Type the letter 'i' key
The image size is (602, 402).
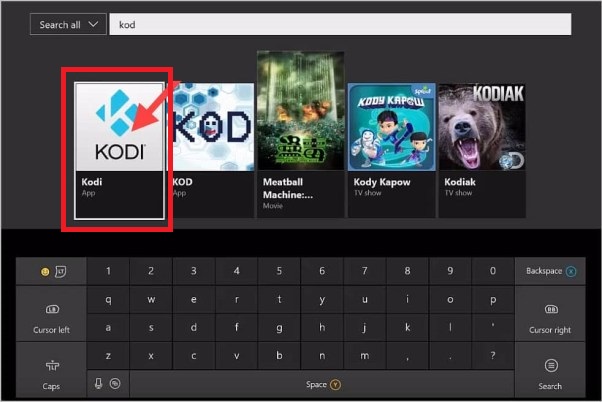click(x=407, y=298)
